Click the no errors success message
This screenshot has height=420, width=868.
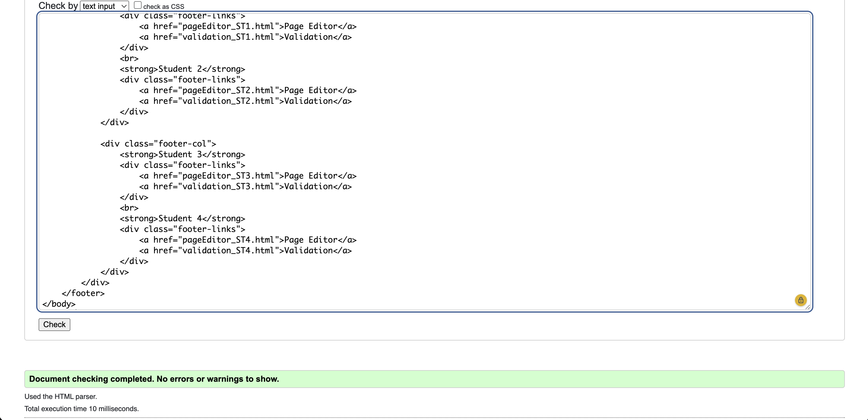pos(154,379)
